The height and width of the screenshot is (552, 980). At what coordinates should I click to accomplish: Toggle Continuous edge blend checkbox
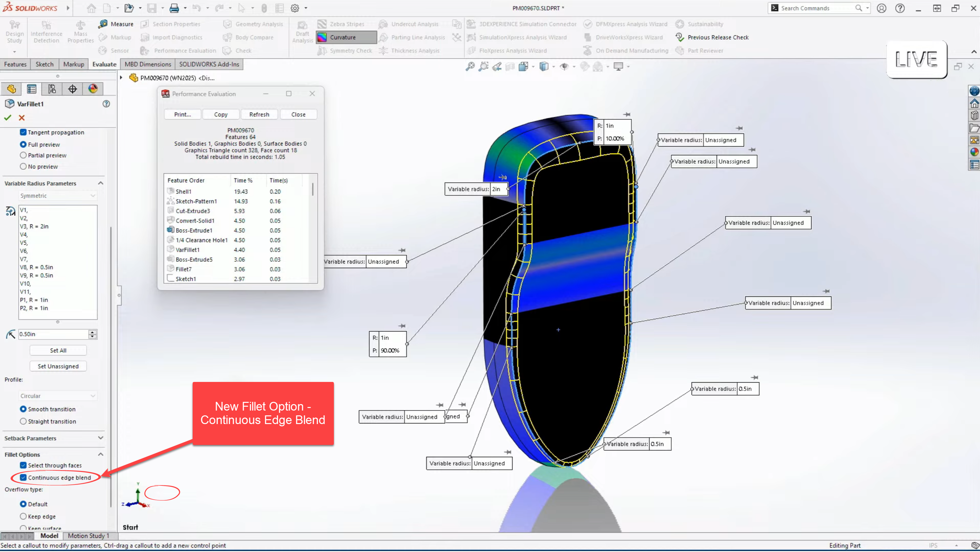point(23,478)
